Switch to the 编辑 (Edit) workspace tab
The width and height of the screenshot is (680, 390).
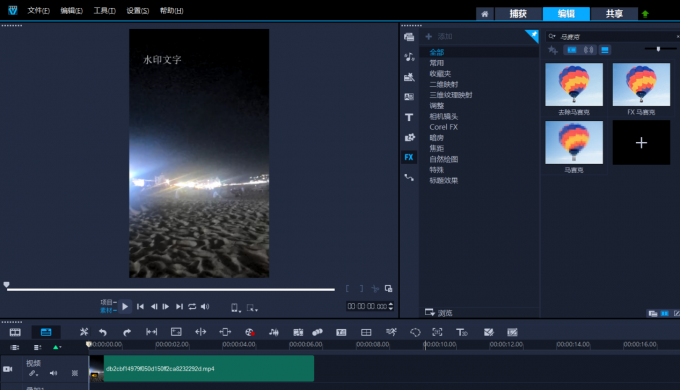point(566,14)
